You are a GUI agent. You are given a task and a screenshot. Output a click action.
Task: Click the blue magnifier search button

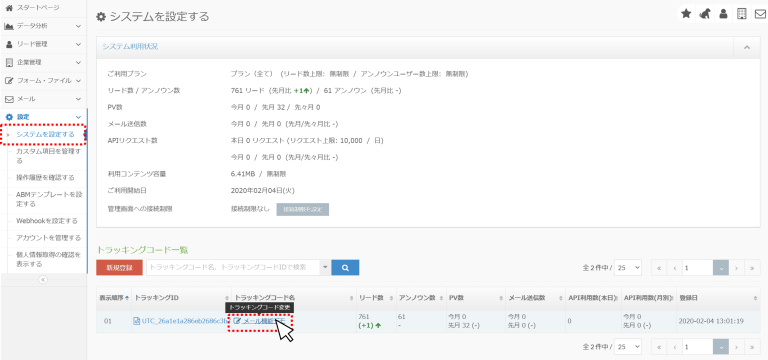tap(345, 267)
